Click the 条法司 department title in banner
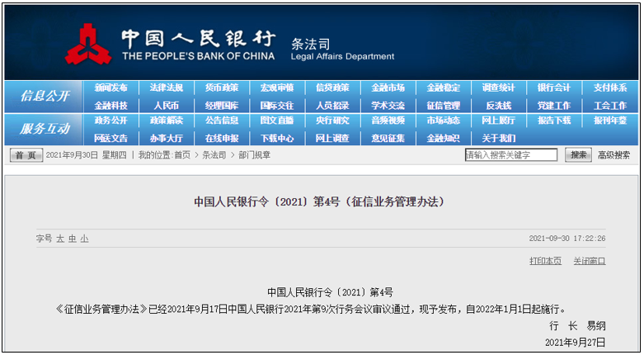644x355 pixels. point(311,44)
